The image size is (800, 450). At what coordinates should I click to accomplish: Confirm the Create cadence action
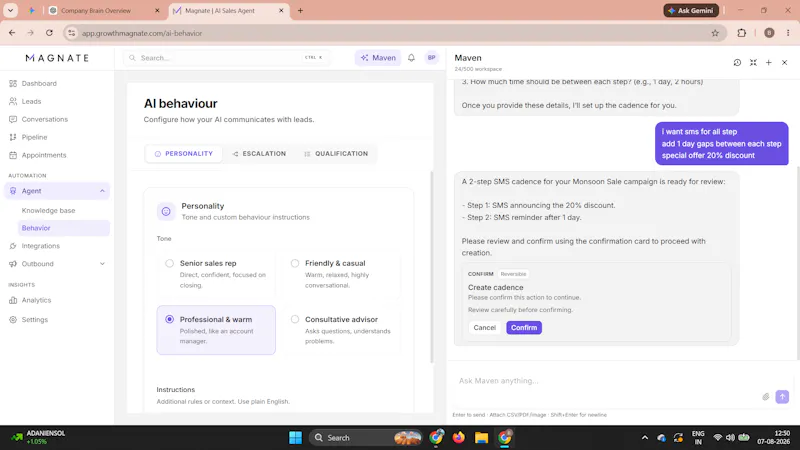tap(523, 328)
